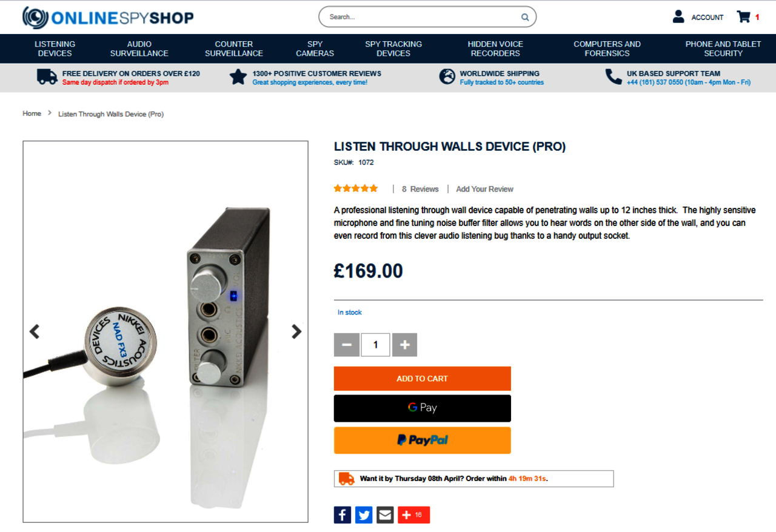
Task: Open the shopping cart icon
Action: [743, 17]
